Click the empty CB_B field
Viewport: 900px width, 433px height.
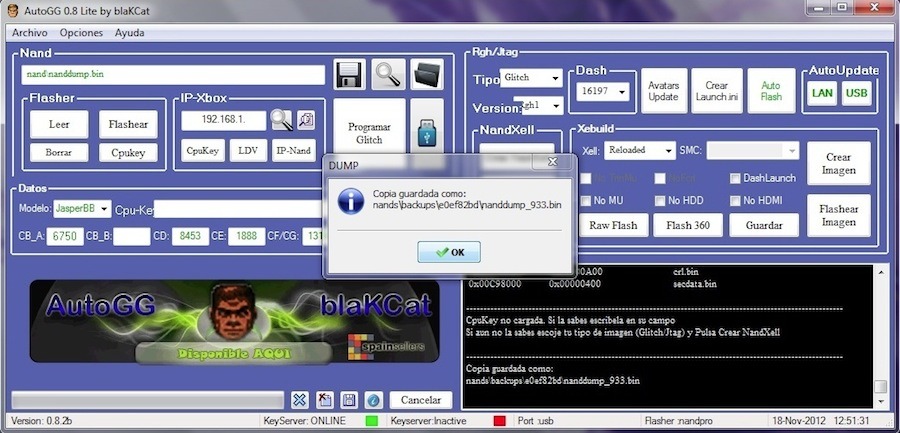[x=131, y=237]
